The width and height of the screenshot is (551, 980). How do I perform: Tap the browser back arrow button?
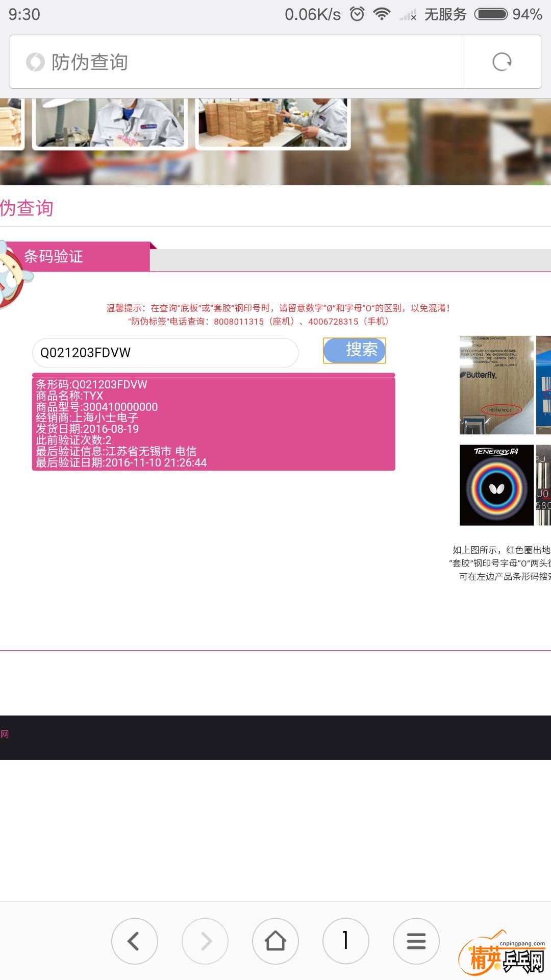pyautogui.click(x=135, y=941)
